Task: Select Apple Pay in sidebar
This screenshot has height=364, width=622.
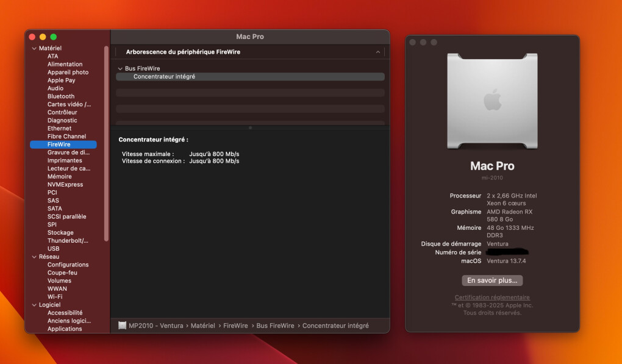Action: pos(61,80)
